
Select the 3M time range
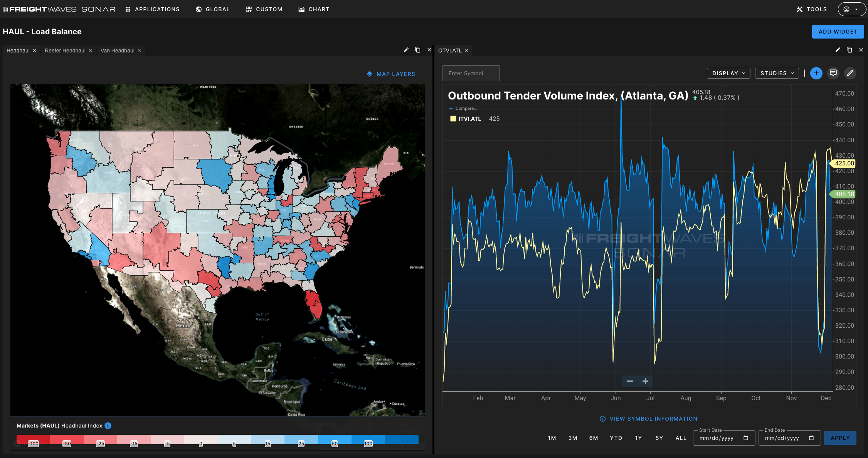573,438
